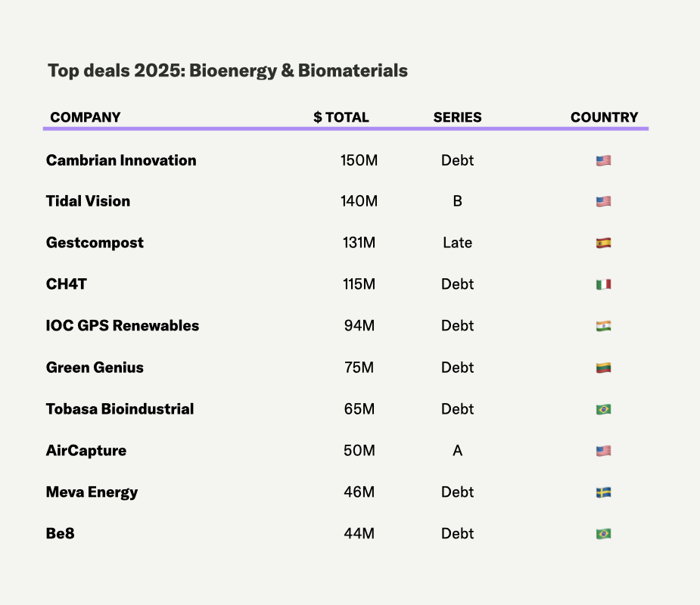Click the Late series value for Gestcompost
The image size is (700, 605).
[x=457, y=243]
